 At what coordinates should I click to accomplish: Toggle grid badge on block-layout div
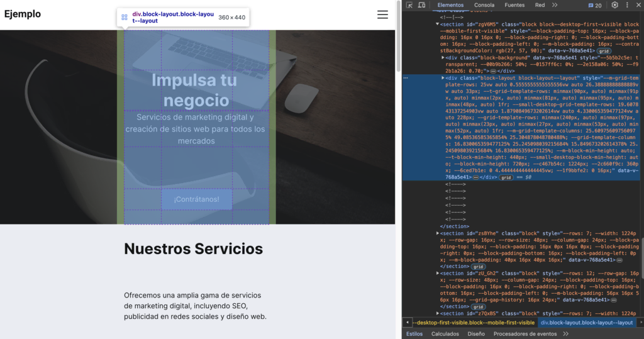[506, 178]
